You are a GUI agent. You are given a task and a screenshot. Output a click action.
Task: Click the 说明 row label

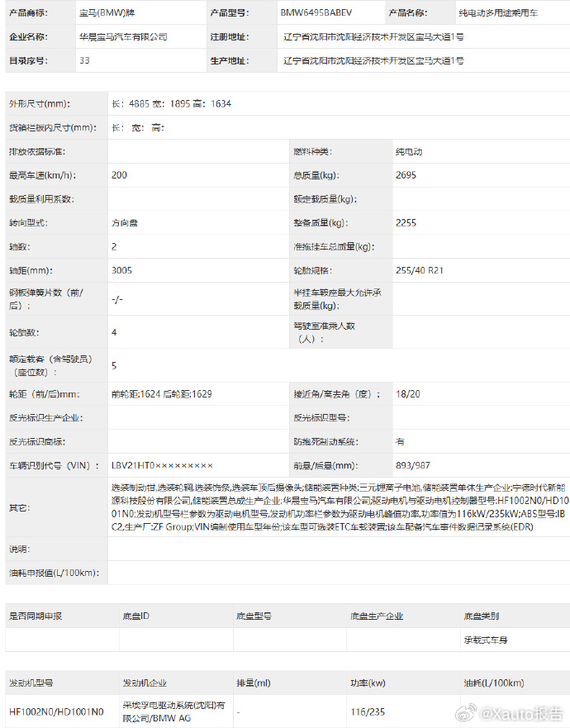tap(20, 549)
